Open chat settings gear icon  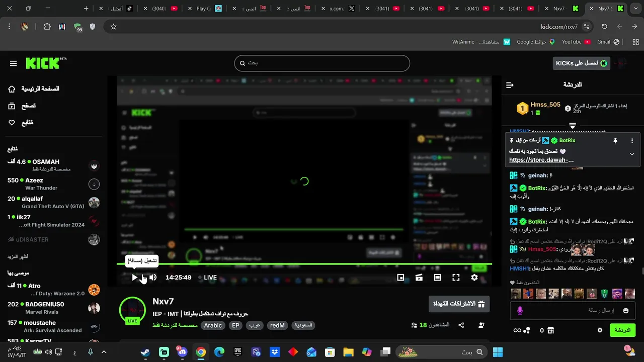[x=600, y=330]
